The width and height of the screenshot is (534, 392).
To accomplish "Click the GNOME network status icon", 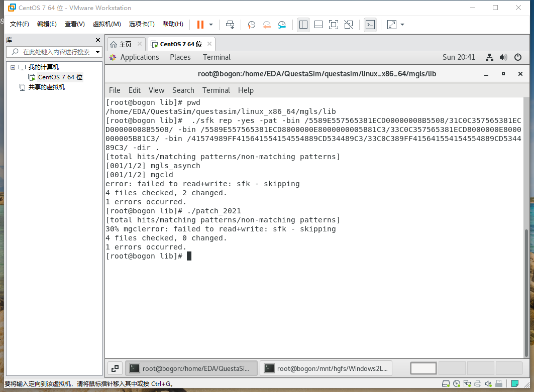I will tap(489, 57).
